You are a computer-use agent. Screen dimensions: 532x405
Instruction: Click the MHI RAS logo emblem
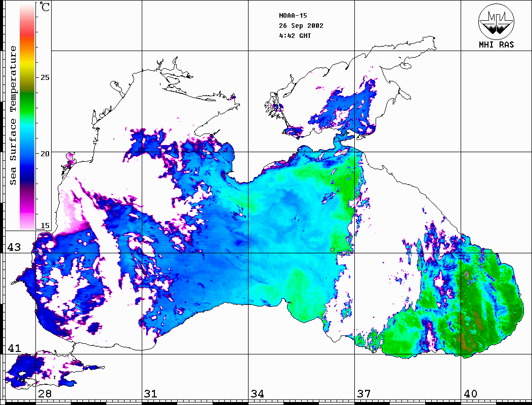coord(497,21)
